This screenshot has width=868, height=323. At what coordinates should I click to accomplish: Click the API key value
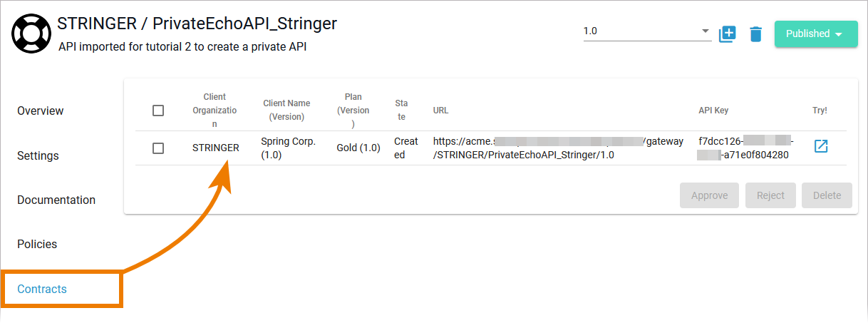pyautogui.click(x=745, y=148)
